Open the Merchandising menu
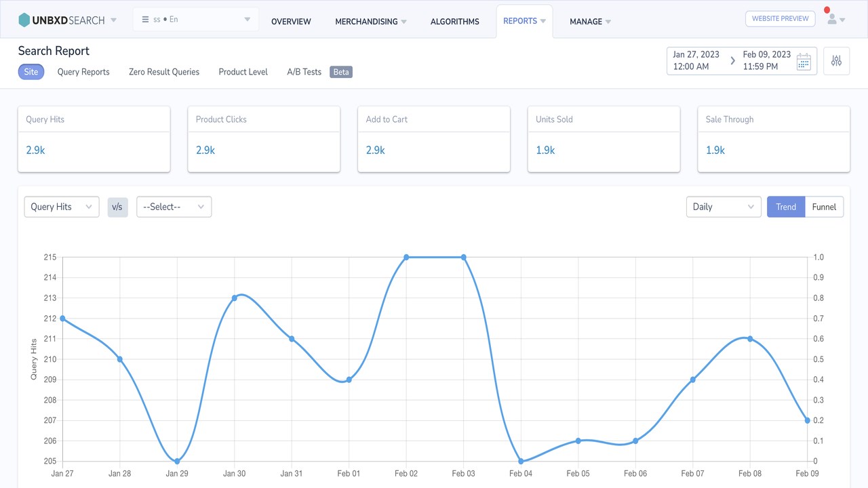 point(371,22)
